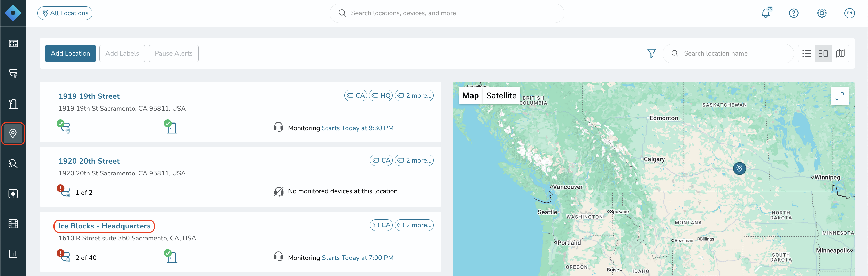Image resolution: width=868 pixels, height=276 pixels.
Task: Click HQ label on 1919 19th Street
Action: 381,95
